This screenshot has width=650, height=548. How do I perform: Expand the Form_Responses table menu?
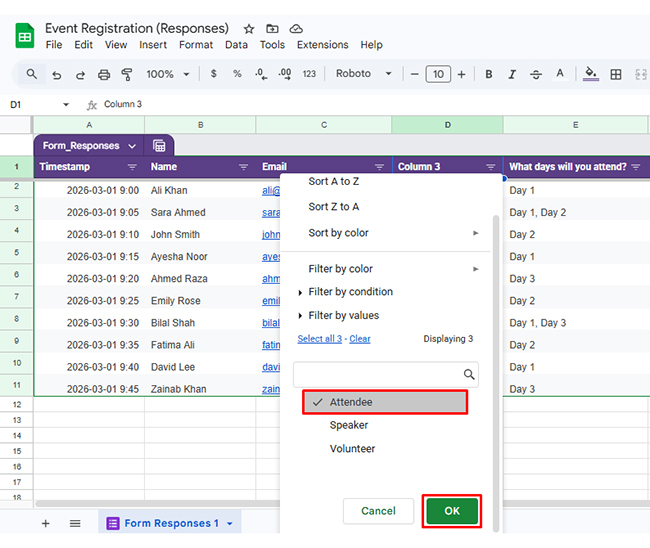[x=132, y=146]
